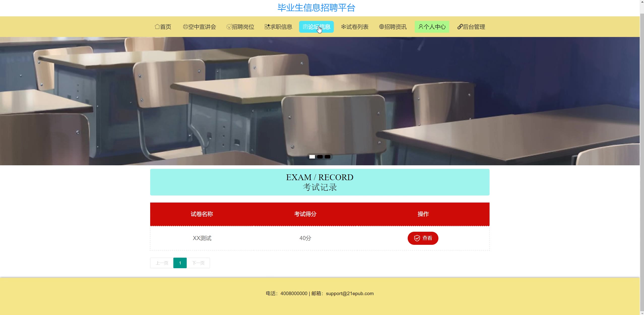The height and width of the screenshot is (315, 644).
Task: Open the 论坛信息 menu item
Action: [316, 27]
